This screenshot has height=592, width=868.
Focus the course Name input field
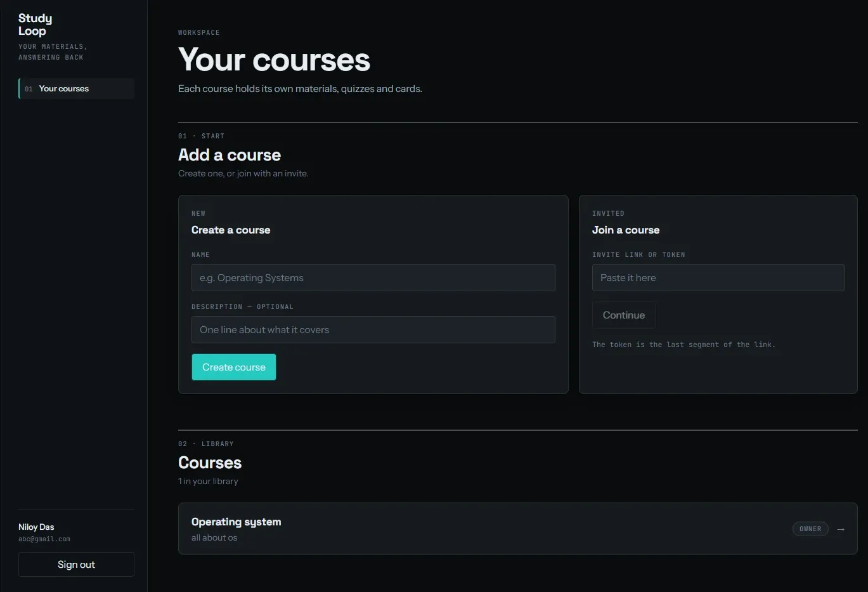373,278
